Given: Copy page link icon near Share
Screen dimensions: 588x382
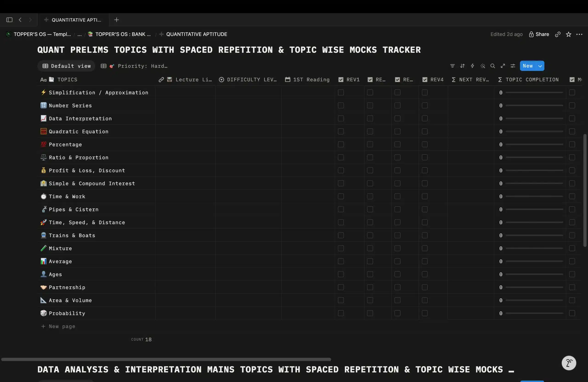Looking at the screenshot, I should [x=558, y=34].
